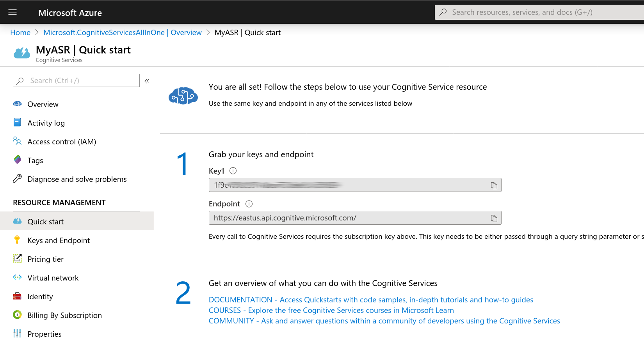Open the COMMUNITY questions link

click(x=384, y=321)
